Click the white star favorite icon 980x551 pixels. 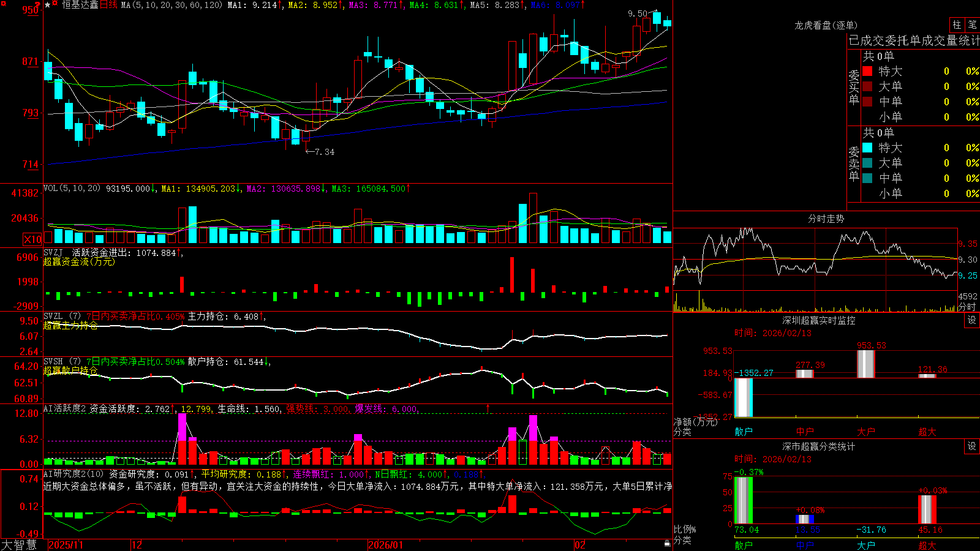47,5
